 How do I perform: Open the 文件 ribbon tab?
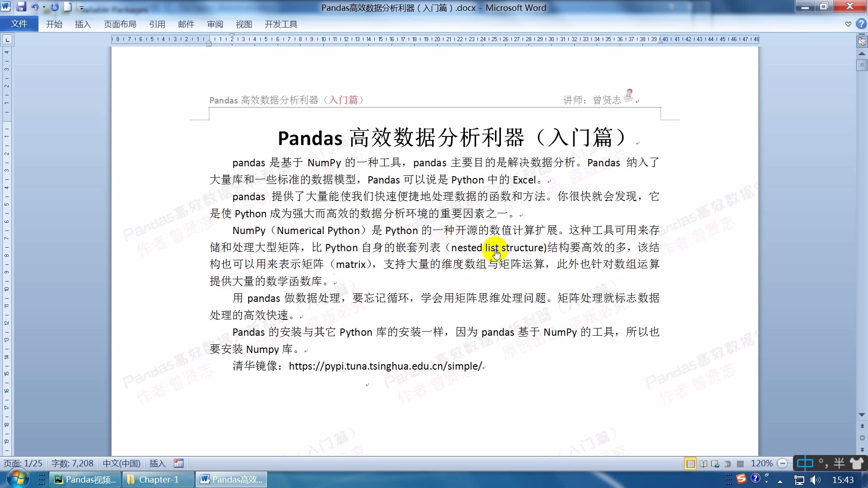pyautogui.click(x=19, y=23)
